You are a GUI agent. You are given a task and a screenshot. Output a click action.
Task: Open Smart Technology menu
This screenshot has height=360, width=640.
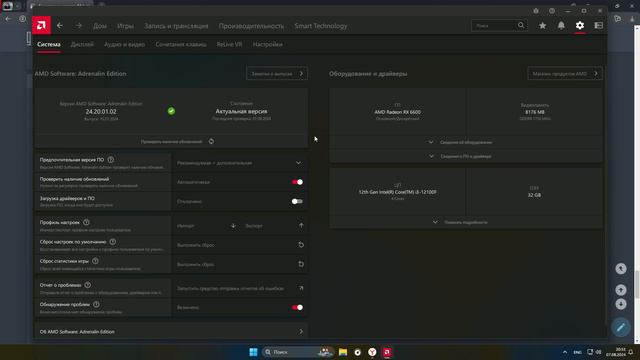[321, 26]
